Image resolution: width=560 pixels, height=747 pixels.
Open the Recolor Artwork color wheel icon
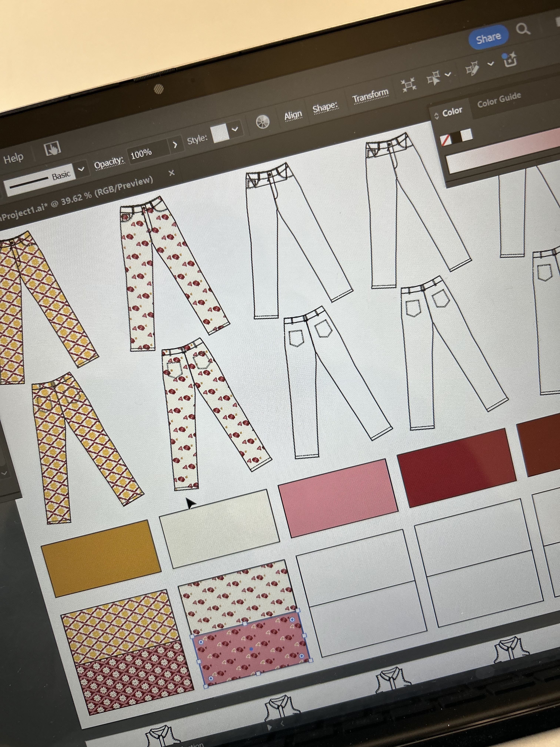262,122
